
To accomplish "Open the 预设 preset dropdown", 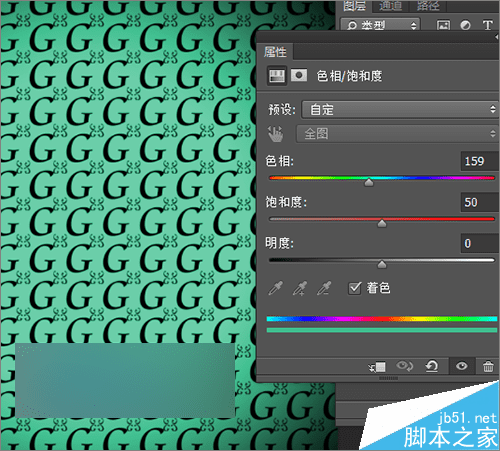I will pos(400,110).
